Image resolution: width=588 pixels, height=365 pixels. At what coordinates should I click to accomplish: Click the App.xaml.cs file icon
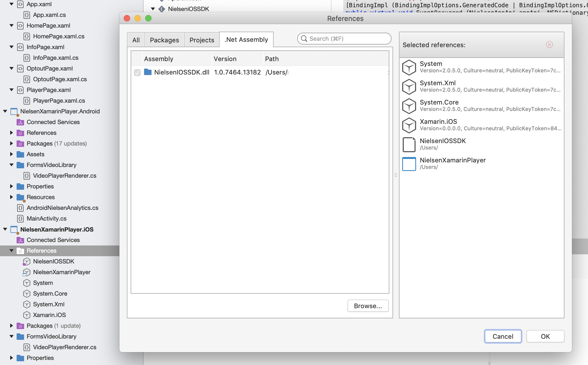[27, 15]
